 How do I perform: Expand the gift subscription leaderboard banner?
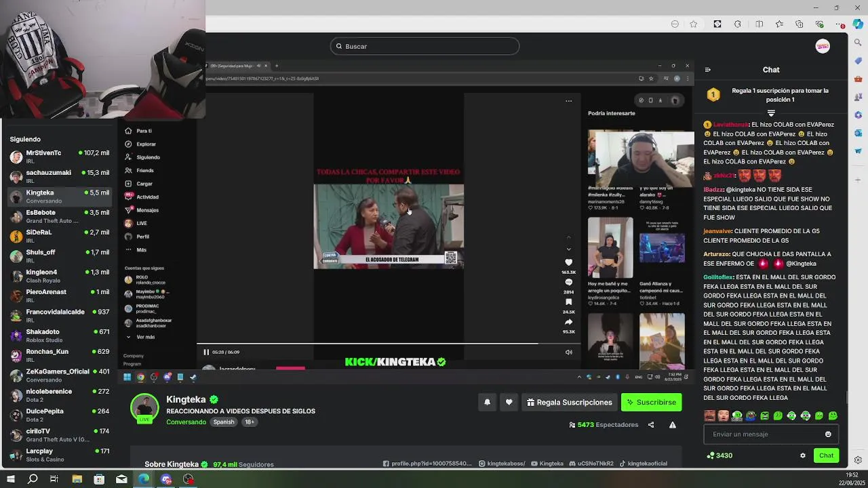(x=771, y=113)
